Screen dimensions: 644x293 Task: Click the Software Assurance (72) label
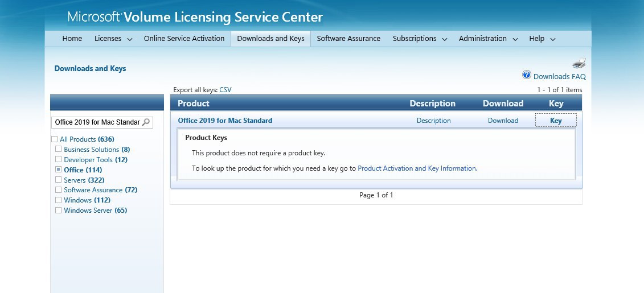click(101, 190)
